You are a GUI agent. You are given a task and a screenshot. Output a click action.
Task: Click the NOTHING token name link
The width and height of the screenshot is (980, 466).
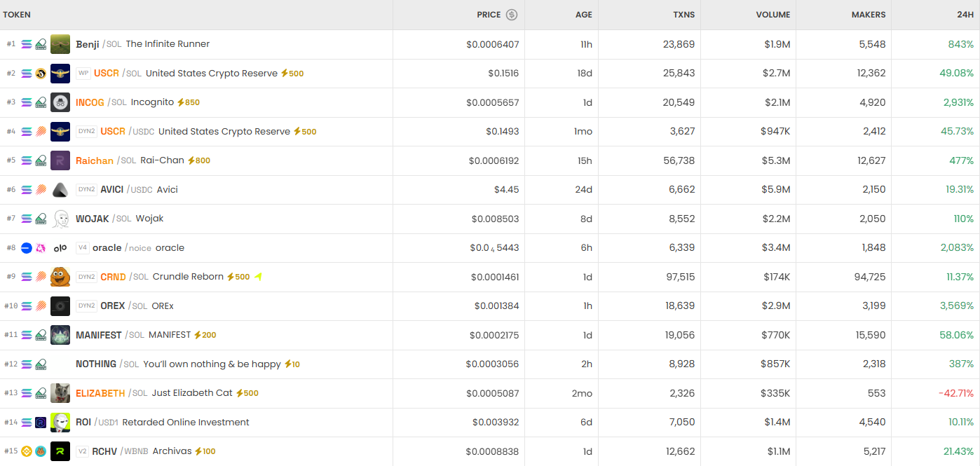[x=95, y=364]
